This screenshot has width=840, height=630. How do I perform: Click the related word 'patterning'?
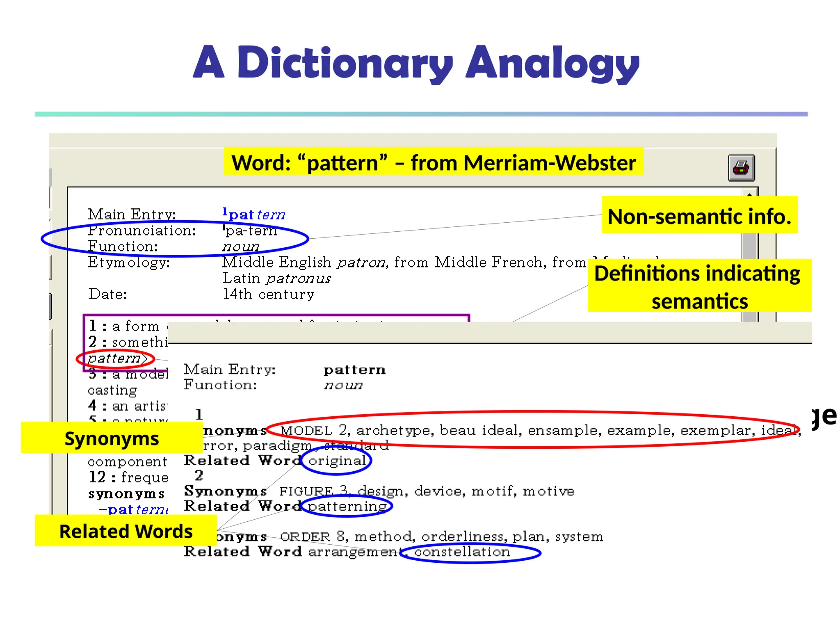pyautogui.click(x=347, y=506)
